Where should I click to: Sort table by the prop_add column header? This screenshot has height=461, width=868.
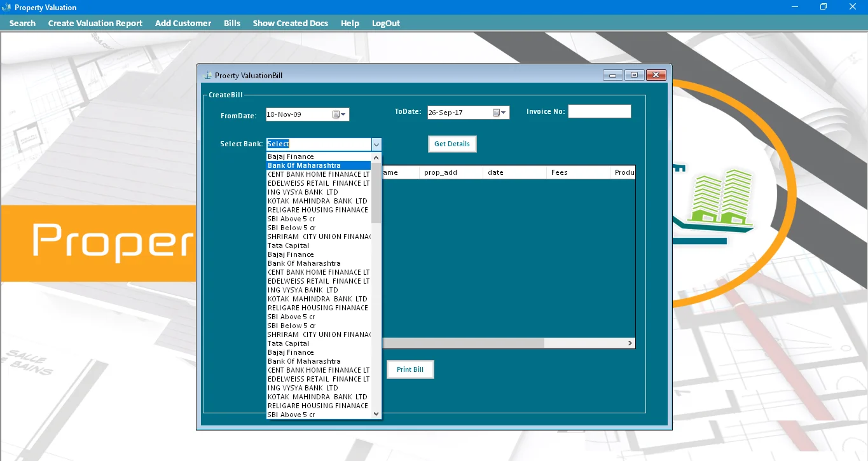click(x=451, y=172)
